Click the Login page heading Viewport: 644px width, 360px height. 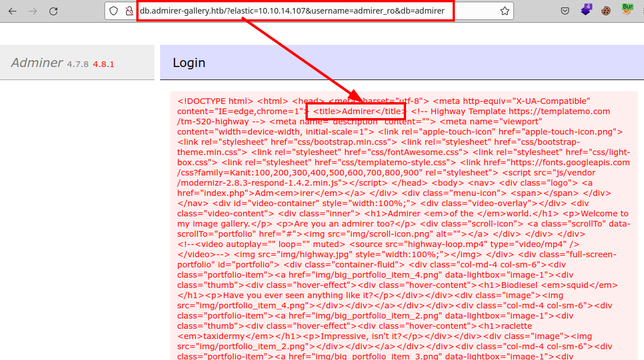pyautogui.click(x=189, y=63)
